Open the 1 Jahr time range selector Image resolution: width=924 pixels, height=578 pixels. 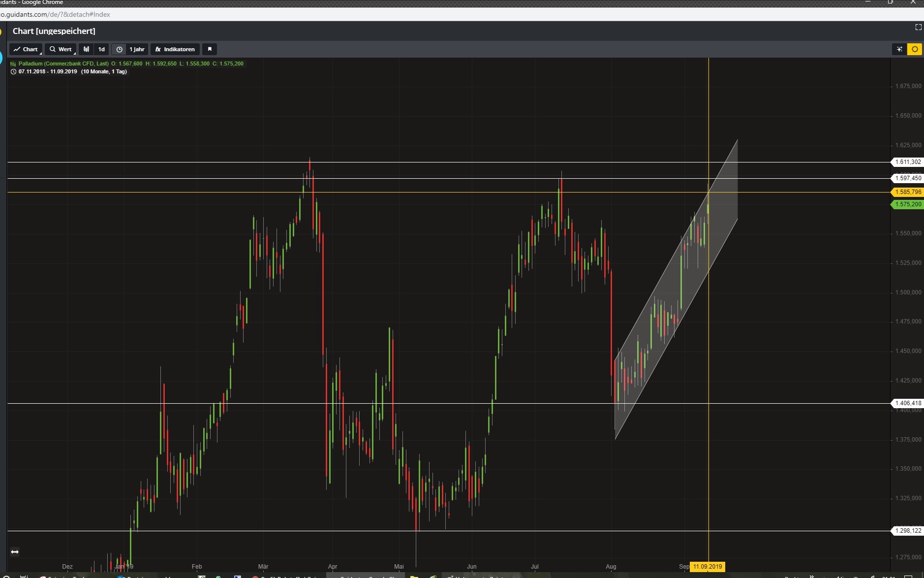137,49
